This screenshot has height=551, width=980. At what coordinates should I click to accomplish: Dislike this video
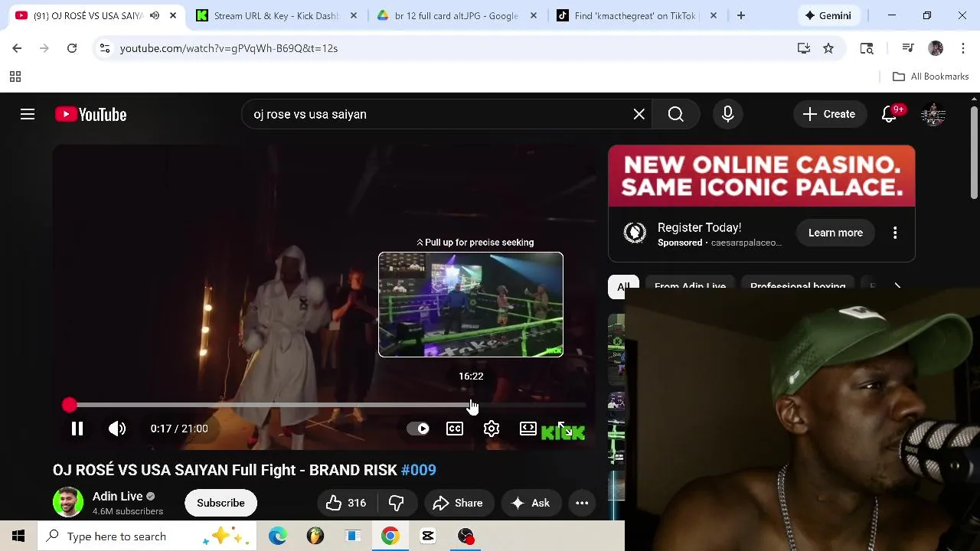point(397,503)
